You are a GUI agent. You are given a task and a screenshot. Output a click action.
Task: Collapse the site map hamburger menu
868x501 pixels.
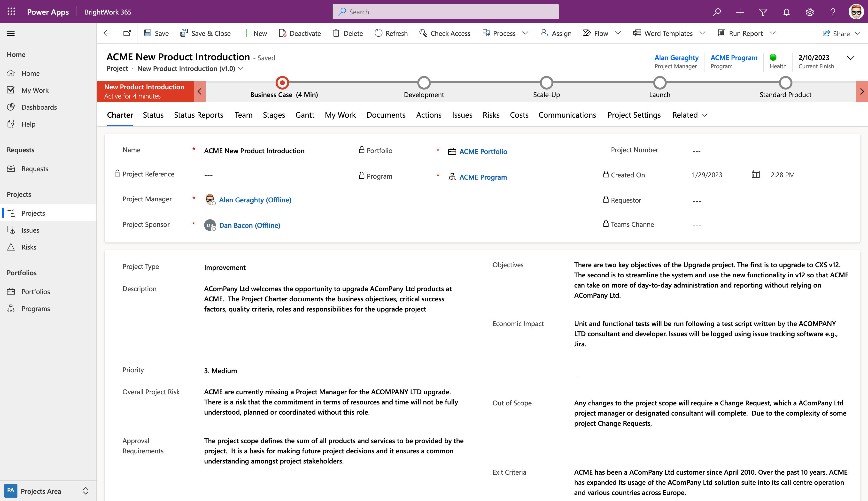pyautogui.click(x=11, y=33)
